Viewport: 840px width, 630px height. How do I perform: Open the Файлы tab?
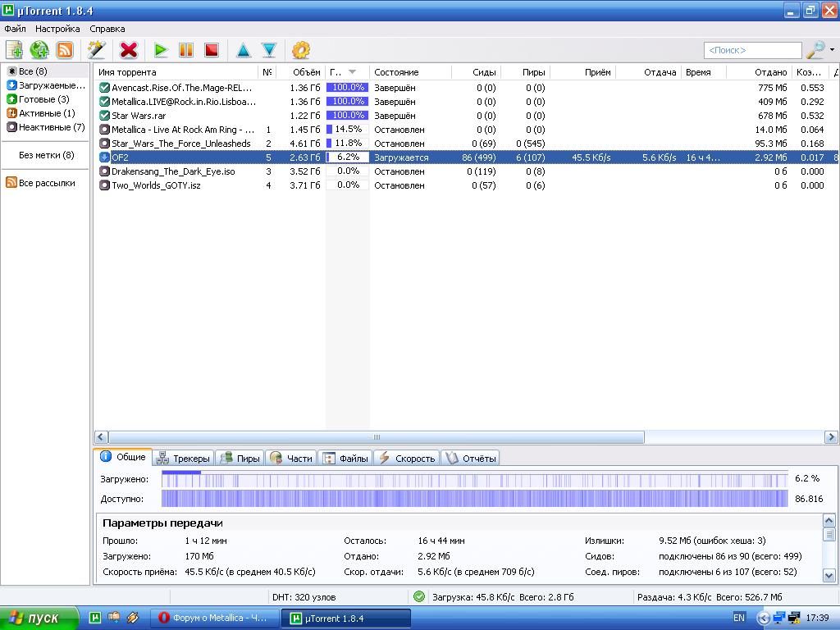pos(345,458)
